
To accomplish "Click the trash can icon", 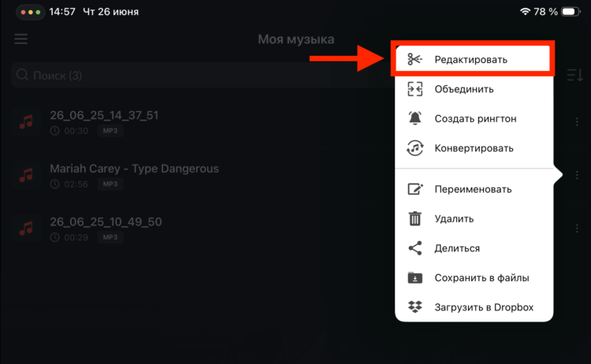I will click(415, 218).
